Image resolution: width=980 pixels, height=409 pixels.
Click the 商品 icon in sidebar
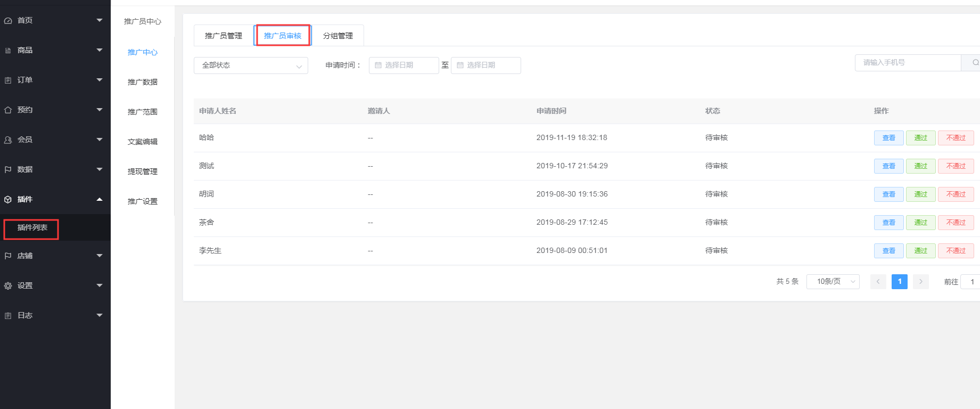pos(8,51)
